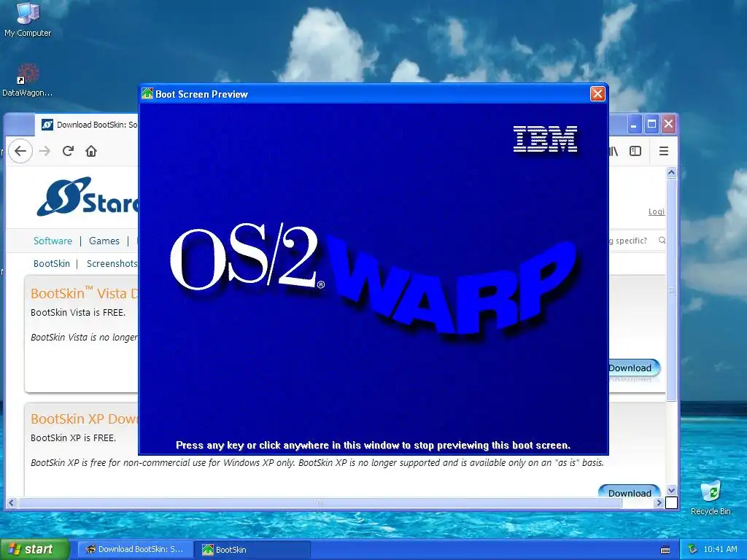Screen dimensions: 747x560
Task: Open the browser library icon
Action: click(x=614, y=151)
